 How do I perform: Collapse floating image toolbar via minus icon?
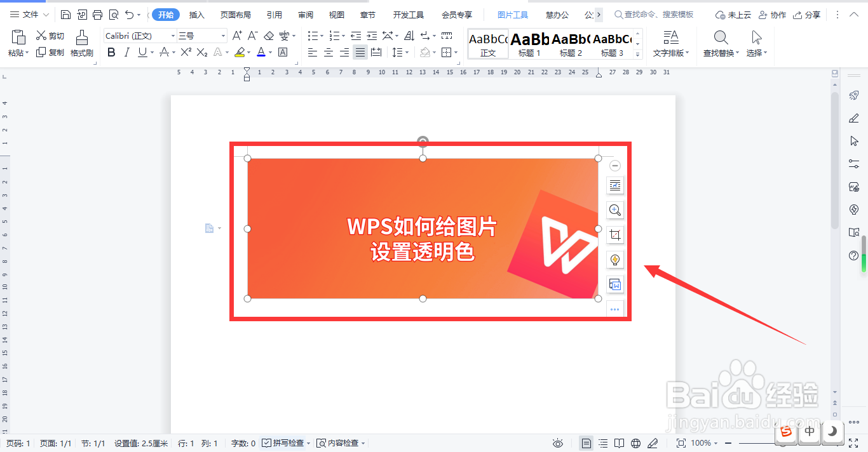tap(614, 166)
